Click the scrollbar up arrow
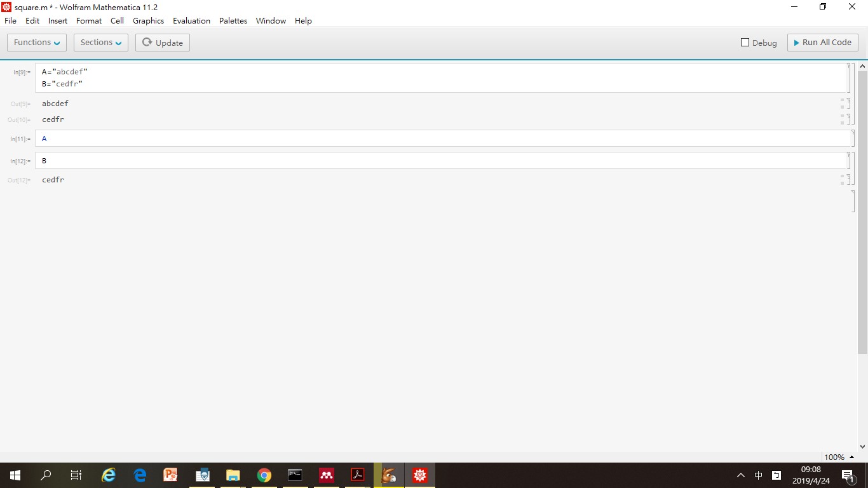Screen dimensions: 868x488 coord(862,66)
